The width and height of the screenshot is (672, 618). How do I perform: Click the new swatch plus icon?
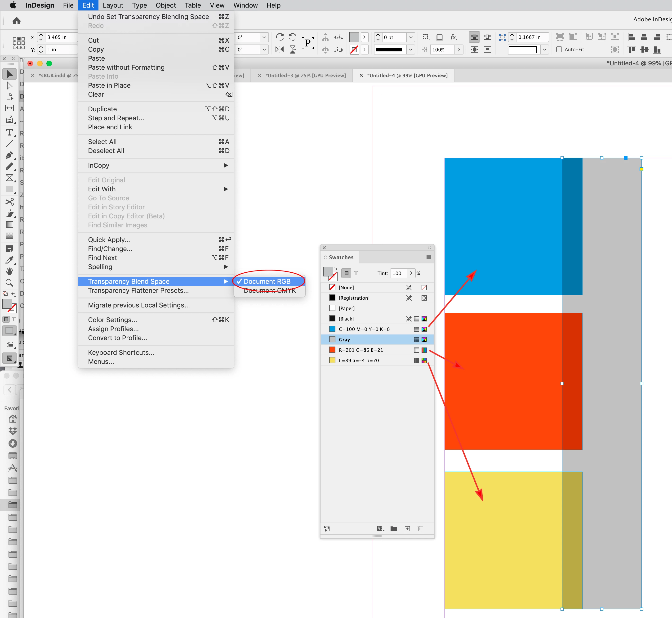pos(407,528)
